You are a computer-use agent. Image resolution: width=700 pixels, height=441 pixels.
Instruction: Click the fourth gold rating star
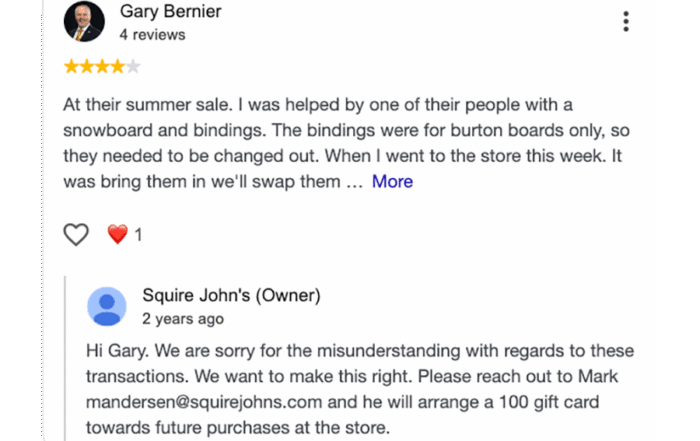click(117, 67)
